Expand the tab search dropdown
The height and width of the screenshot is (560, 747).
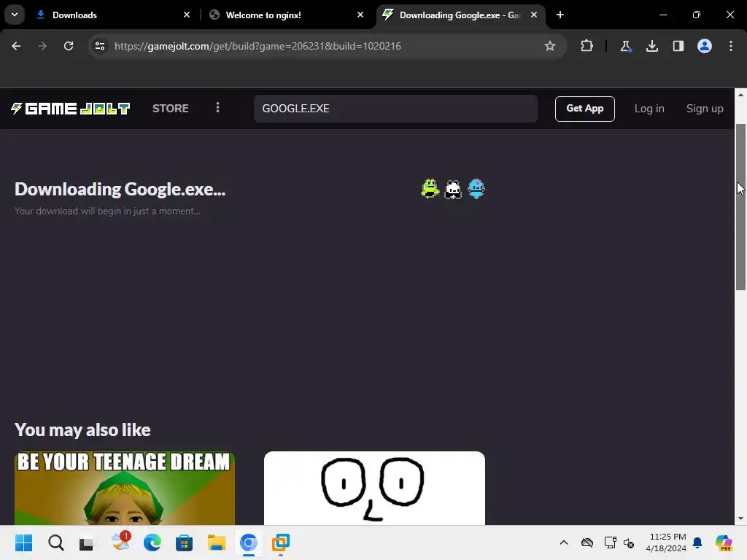point(15,15)
